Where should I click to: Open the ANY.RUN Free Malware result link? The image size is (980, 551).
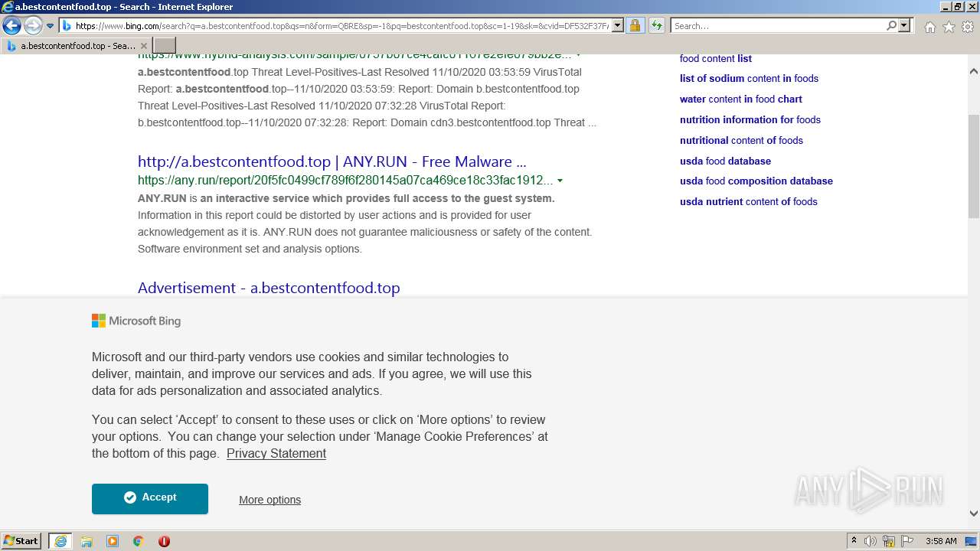pos(332,161)
